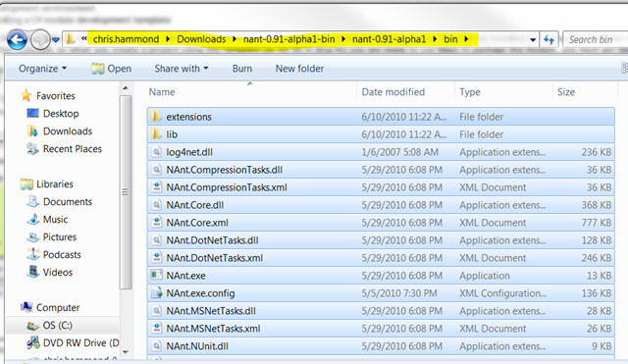Screen dimensions: 628x364
Task: Expand arrow after nant-0.91-alpha1 breadcrumb
Action: [435, 39]
